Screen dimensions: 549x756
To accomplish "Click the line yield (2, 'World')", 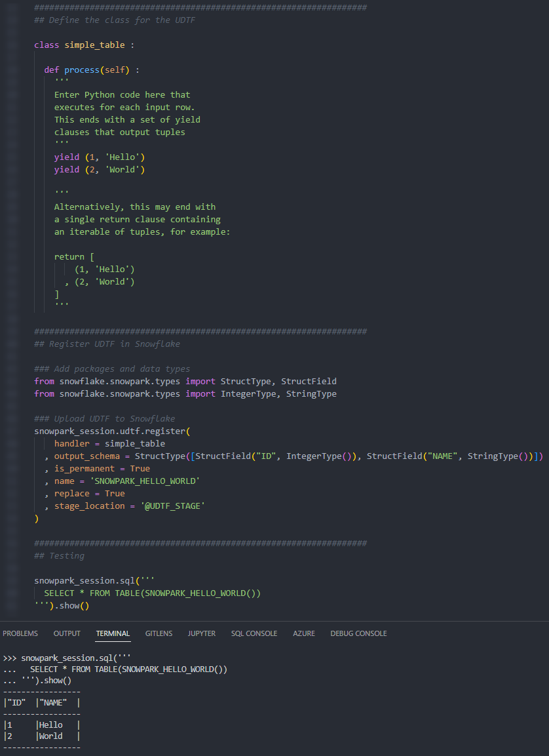I will coord(100,170).
